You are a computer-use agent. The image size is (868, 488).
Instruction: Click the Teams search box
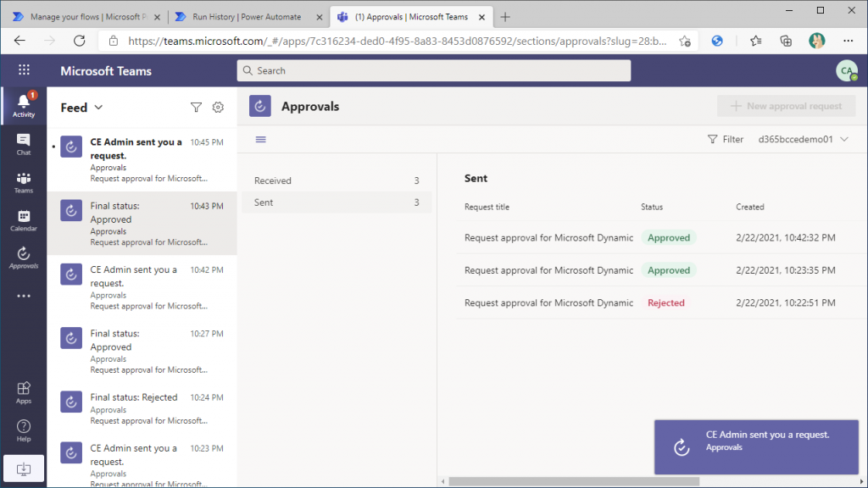click(434, 71)
